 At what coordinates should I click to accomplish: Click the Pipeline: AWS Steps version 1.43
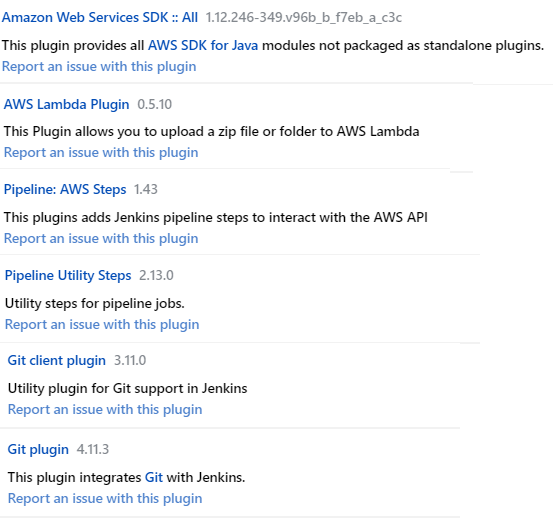point(146,189)
